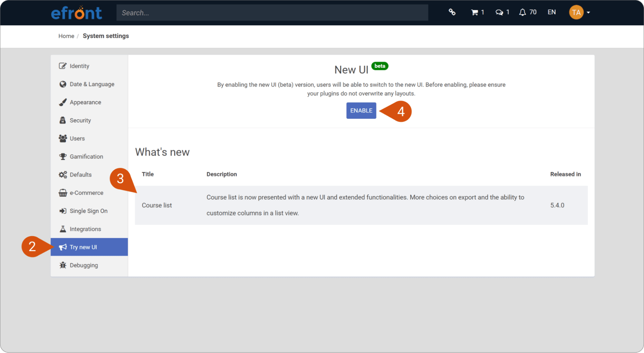644x353 pixels.
Task: Select the Course list table row
Action: coord(361,205)
